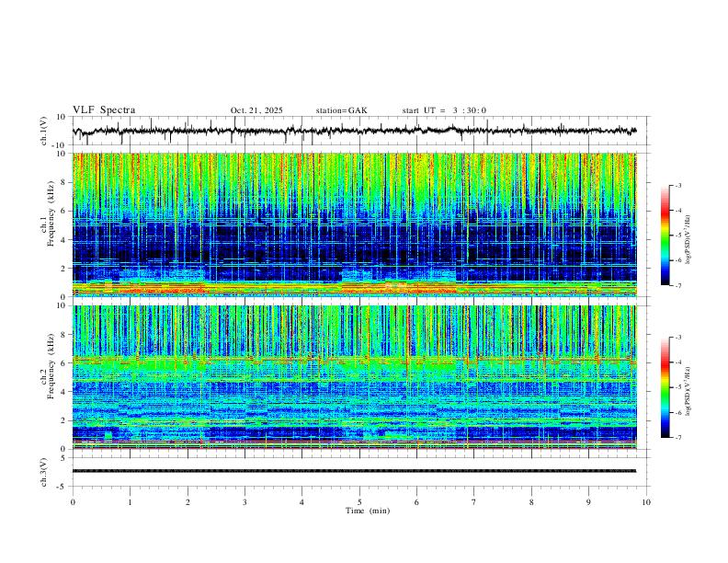Image resolution: width=728 pixels, height=563 pixels.
Task: Click the "start UT = 3 :30: 0" text
Action: tap(444, 110)
